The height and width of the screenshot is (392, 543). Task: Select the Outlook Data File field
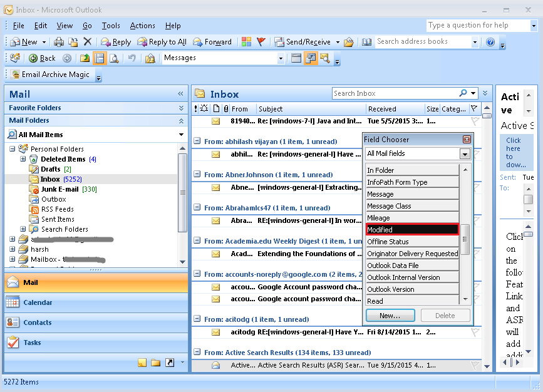413,266
